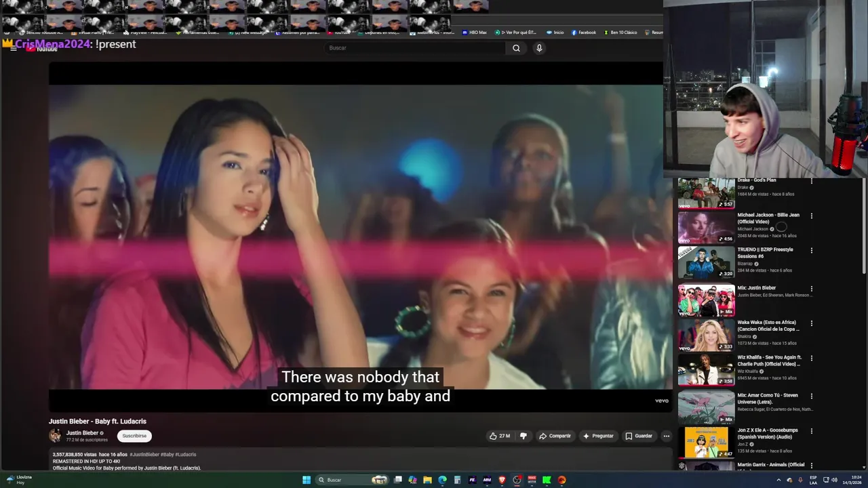Image resolution: width=868 pixels, height=488 pixels.
Task: Open options for See You Again video
Action: [x=811, y=358]
